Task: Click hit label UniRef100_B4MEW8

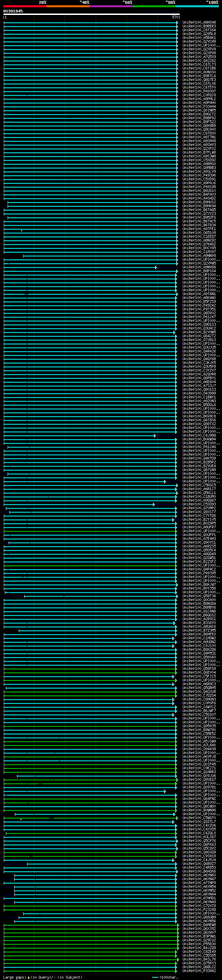Action: [x=199, y=925]
